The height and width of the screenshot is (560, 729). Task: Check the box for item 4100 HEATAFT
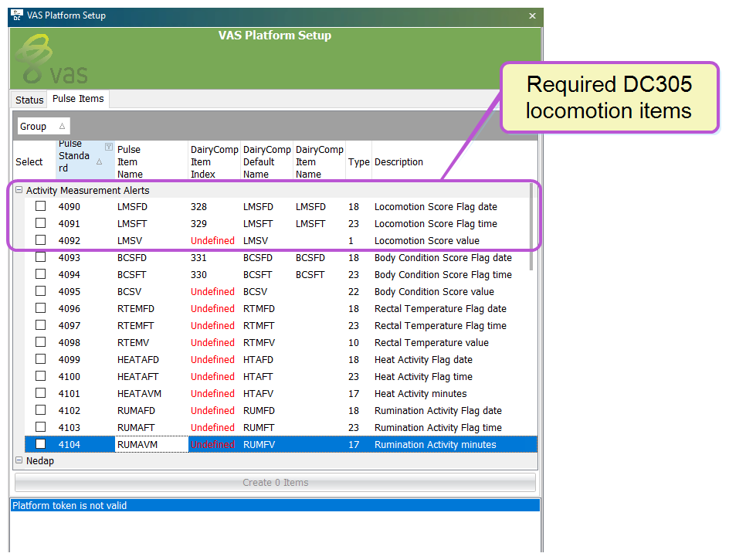tap(41, 376)
